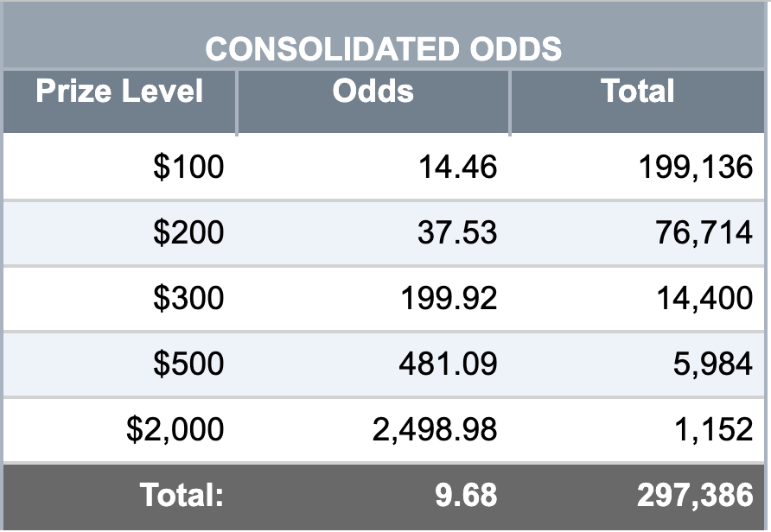The image size is (771, 532).
Task: Click the overall odds 9.68 in footer
Action: [466, 495]
